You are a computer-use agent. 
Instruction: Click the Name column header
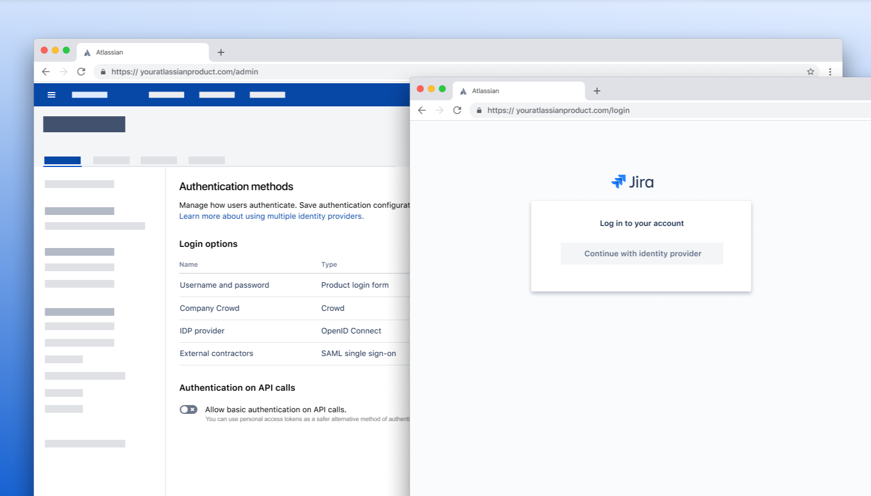pyautogui.click(x=188, y=264)
